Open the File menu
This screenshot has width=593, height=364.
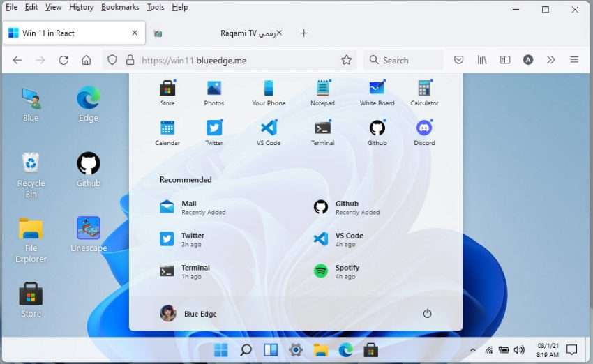(11, 7)
